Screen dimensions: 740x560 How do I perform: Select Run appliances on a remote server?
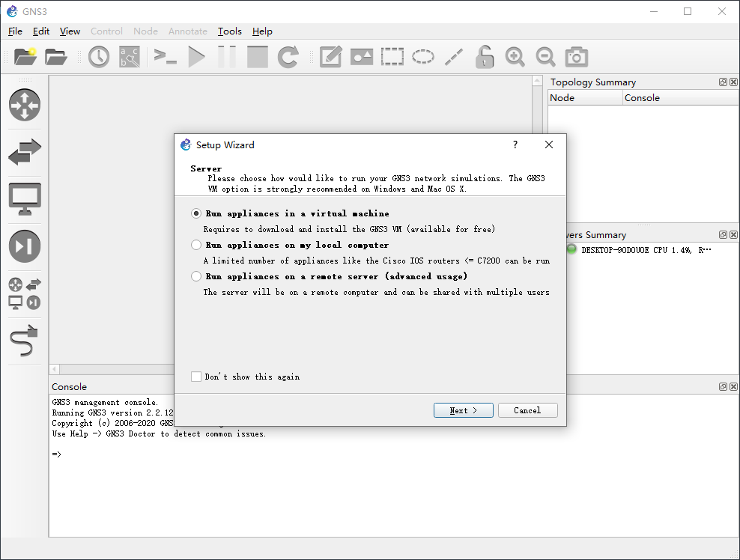pyautogui.click(x=195, y=276)
